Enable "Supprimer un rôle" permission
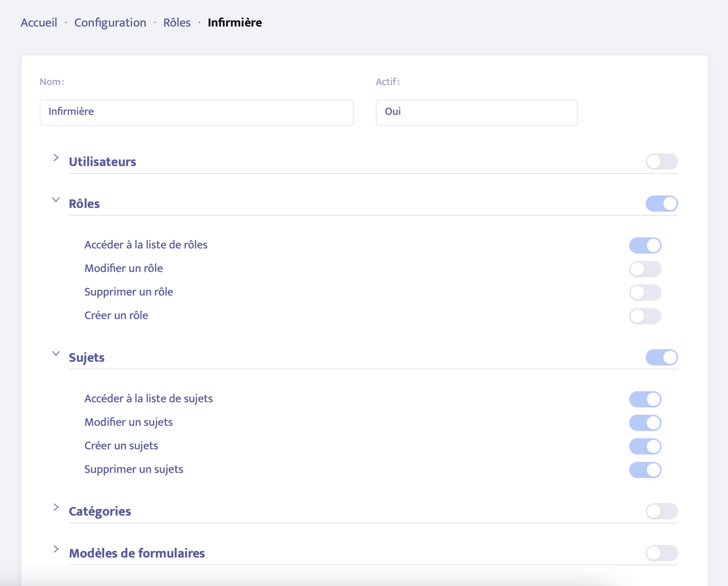 [x=645, y=292]
